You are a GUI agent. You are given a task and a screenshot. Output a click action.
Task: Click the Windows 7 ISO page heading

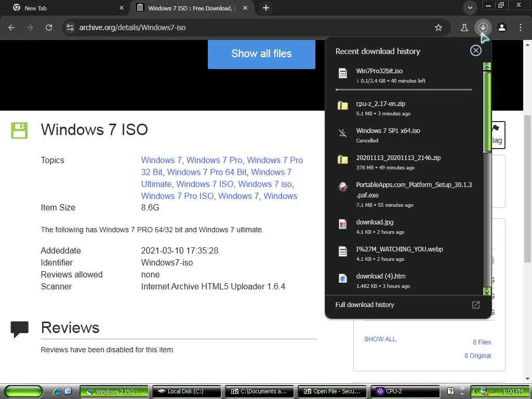click(95, 129)
